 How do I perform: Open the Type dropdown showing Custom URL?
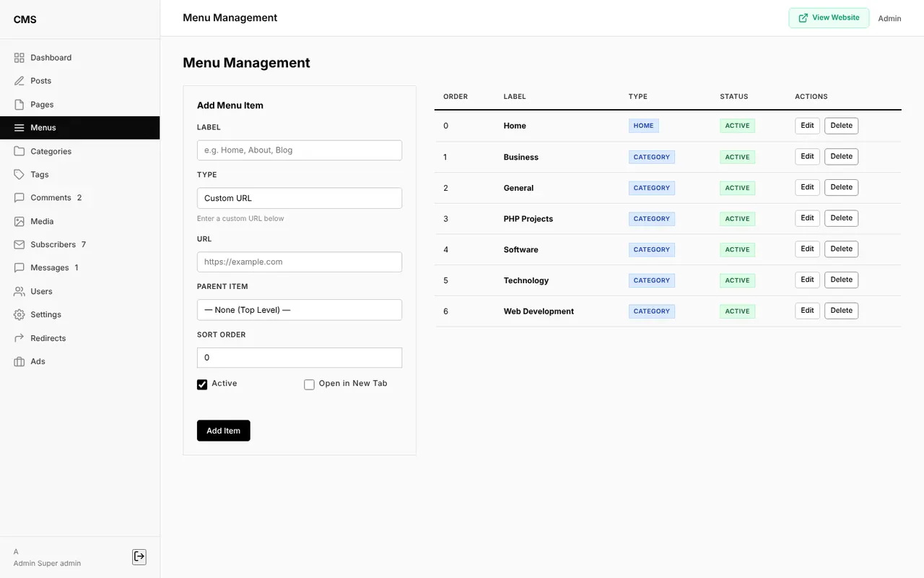pos(300,199)
